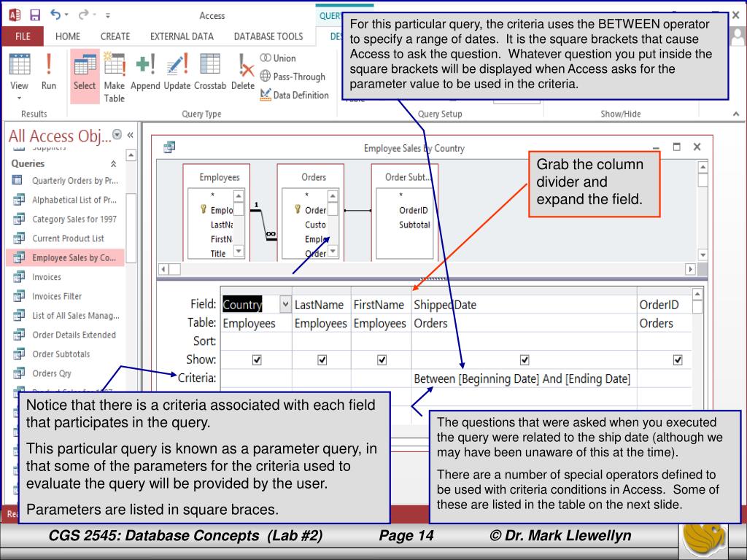Toggle Show checkbox for ShippedDate column
The image size is (747, 560).
coord(525,360)
